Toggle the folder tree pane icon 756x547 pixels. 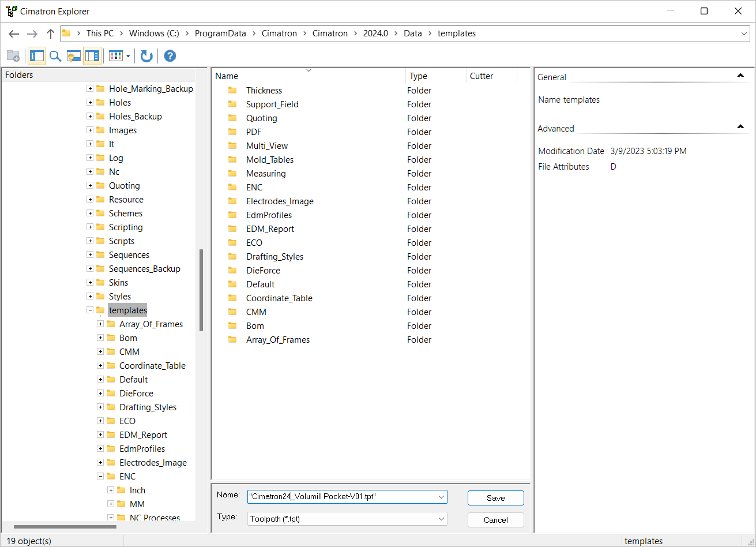pyautogui.click(x=36, y=56)
